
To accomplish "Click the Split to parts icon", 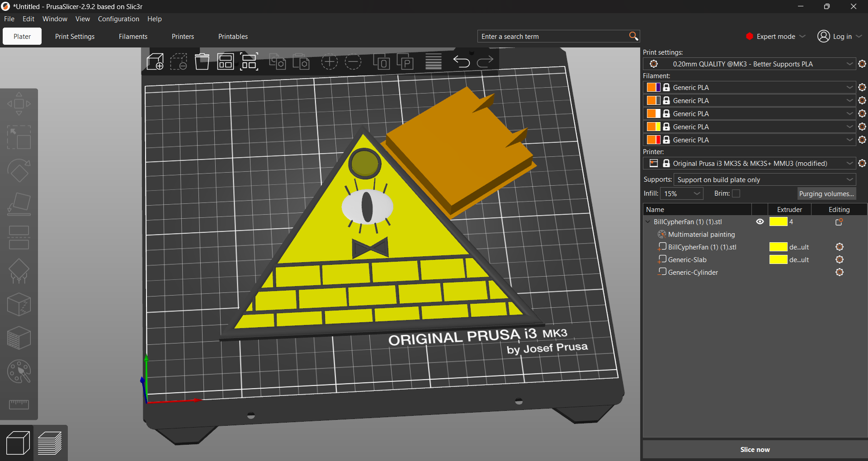I will (405, 61).
